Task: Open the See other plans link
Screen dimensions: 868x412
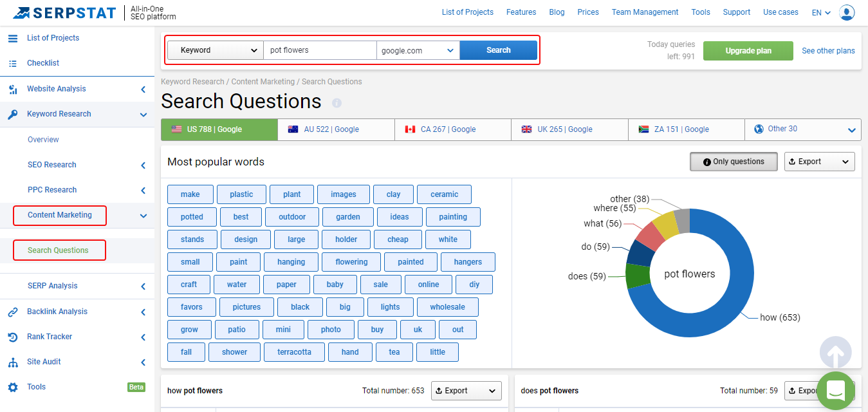Action: click(x=827, y=50)
